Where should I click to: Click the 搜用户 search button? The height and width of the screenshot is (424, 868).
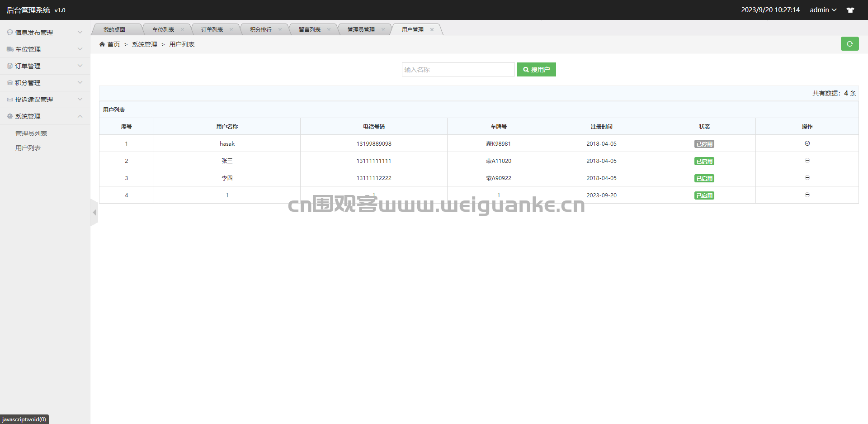coord(537,69)
